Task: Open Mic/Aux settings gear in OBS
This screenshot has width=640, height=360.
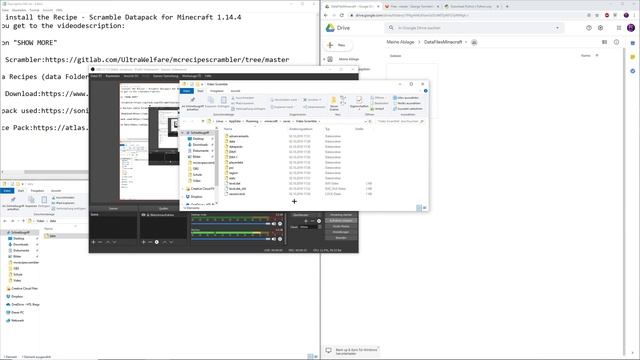Action: click(280, 239)
